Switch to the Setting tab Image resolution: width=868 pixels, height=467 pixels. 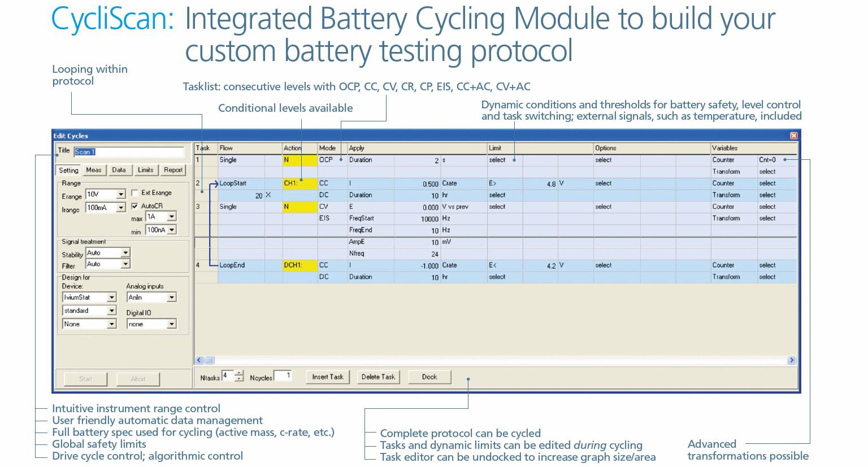69,171
